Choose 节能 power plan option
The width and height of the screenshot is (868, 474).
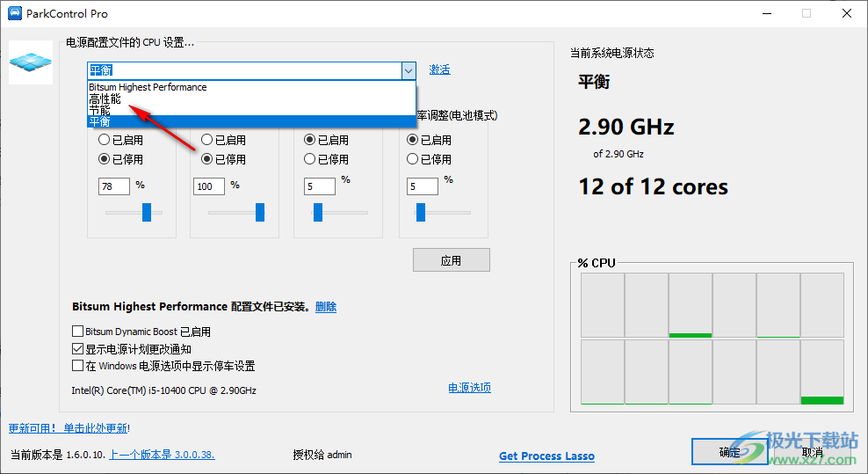click(x=252, y=110)
